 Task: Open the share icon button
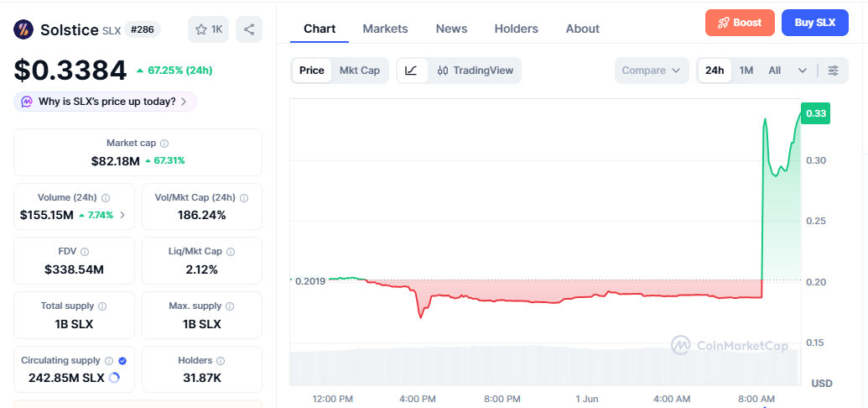(249, 29)
